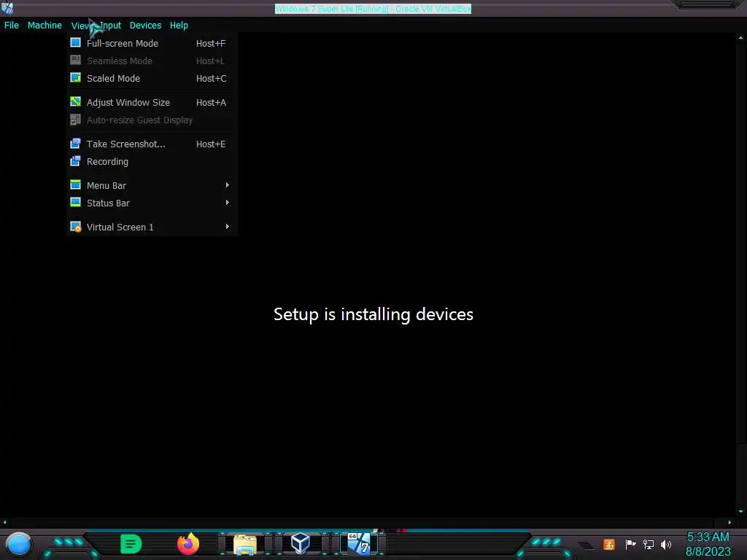The width and height of the screenshot is (747, 560).
Task: Click the vertical scrollbar down arrow
Action: coord(741,511)
